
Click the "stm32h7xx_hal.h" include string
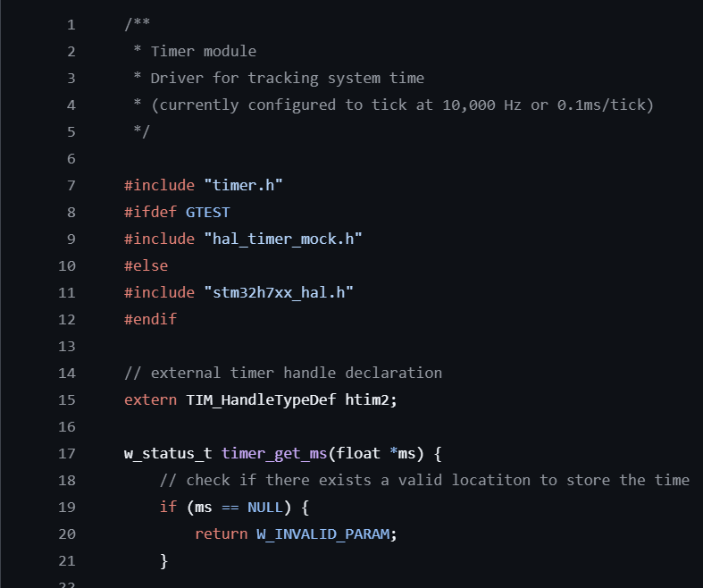[x=279, y=292]
